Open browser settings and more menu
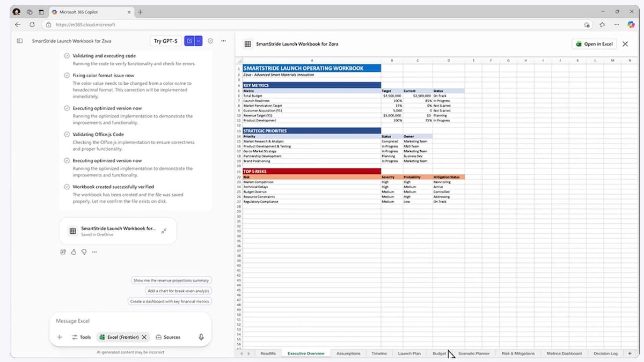Image resolution: width=644 pixels, height=362 pixels. coord(617,25)
